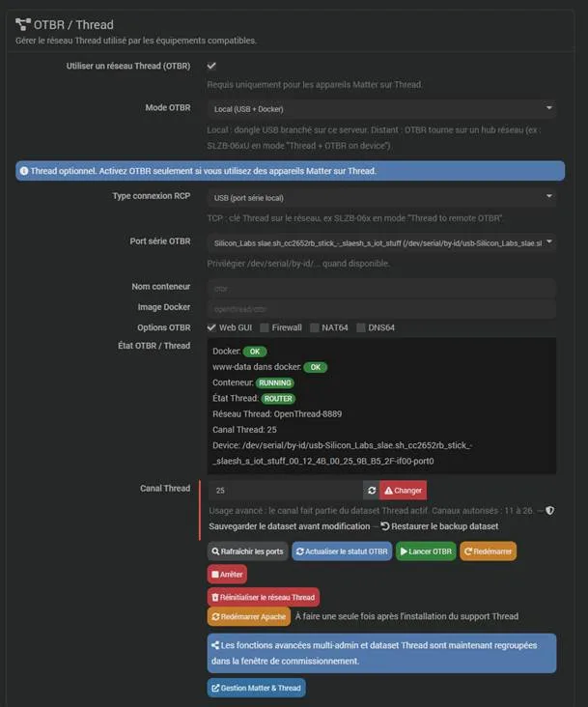
Task: Click Redémarrer Apache button
Action: point(249,616)
